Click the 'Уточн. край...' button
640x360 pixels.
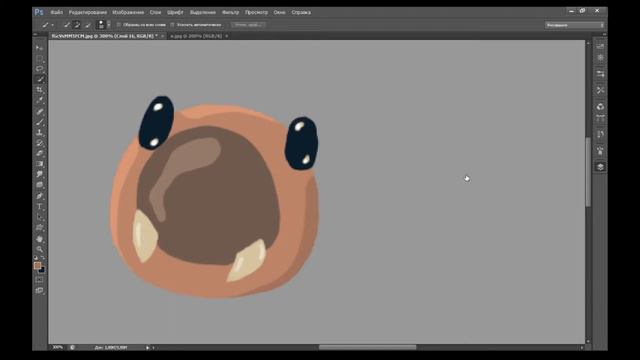[248, 25]
